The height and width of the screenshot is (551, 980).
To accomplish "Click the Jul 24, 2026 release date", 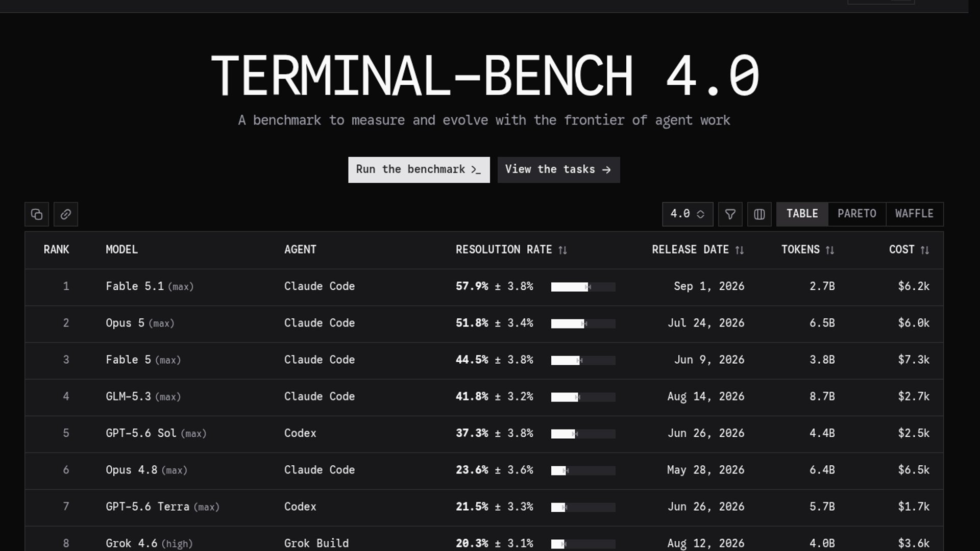I will click(706, 323).
